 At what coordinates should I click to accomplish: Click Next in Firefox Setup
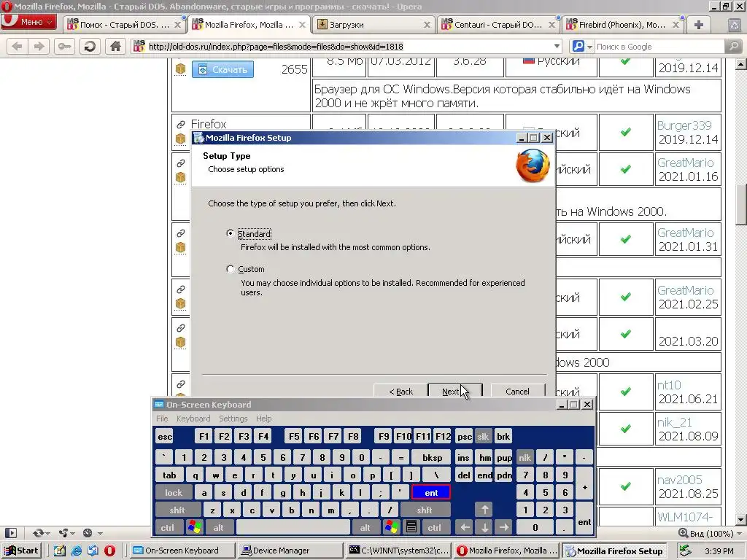pos(455,391)
